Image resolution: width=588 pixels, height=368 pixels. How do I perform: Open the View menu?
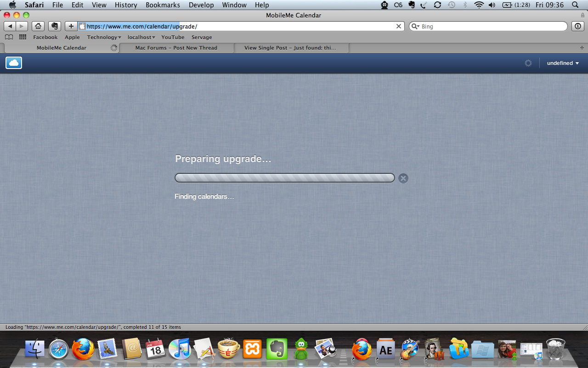point(99,5)
